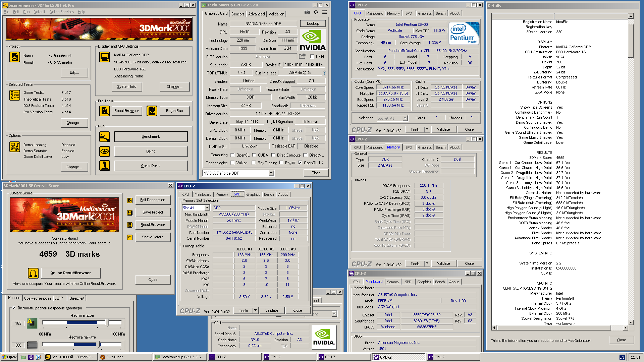Viewport: 644px width, 362px height.
Task: Open the Default menu in 3DMark
Action: point(39,12)
